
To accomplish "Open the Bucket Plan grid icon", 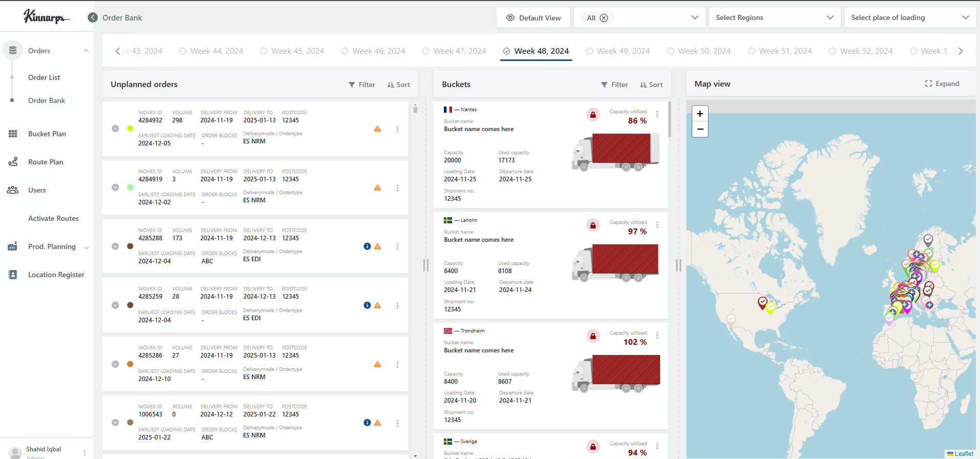I will click(13, 134).
